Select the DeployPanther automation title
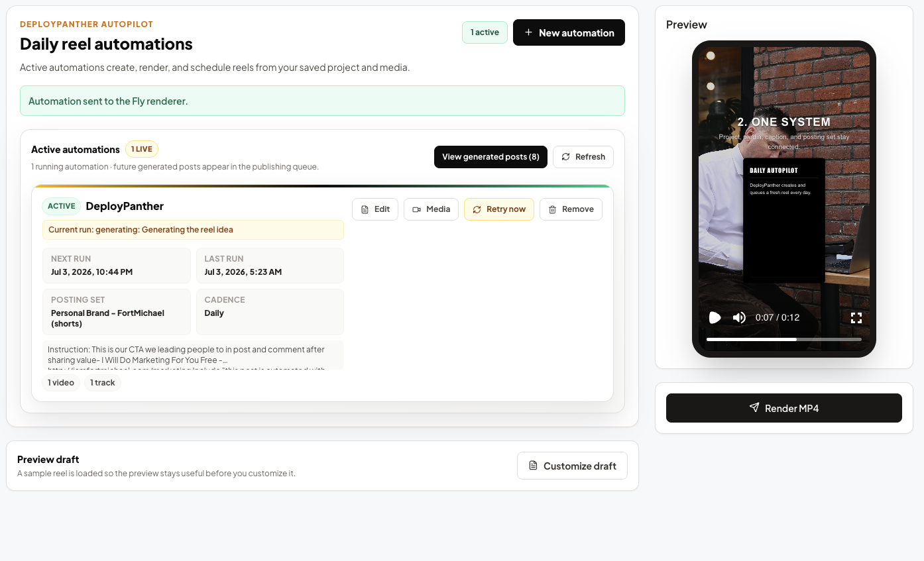Image resolution: width=924 pixels, height=561 pixels. (125, 206)
